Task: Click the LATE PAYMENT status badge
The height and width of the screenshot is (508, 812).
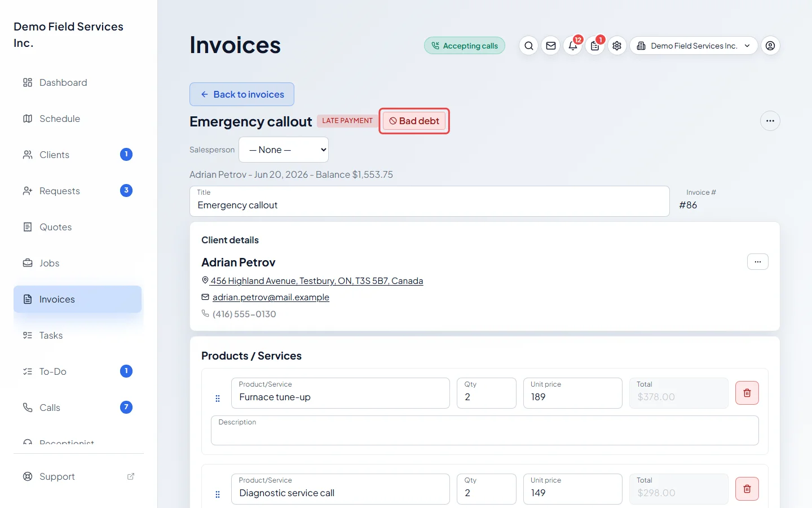Action: (x=347, y=121)
